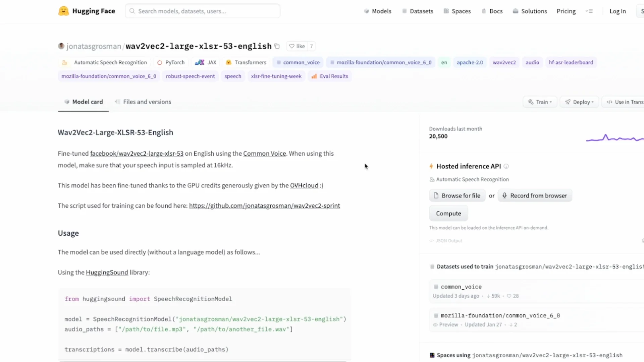Screen dimensions: 644x362
Task: Open the Deploy dropdown
Action: 579,102
